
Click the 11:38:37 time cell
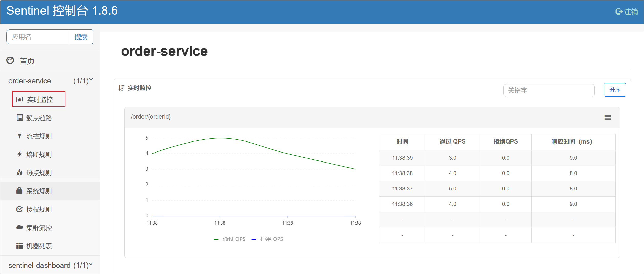point(402,189)
